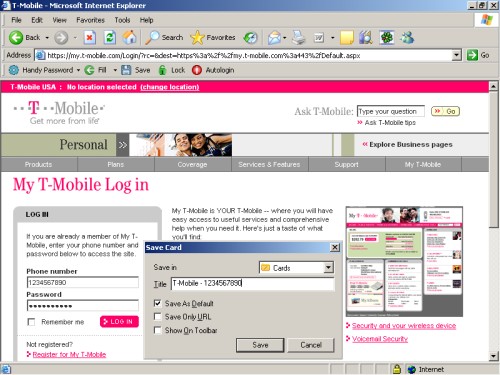
Task: Click into the Title text field
Action: pos(252,283)
